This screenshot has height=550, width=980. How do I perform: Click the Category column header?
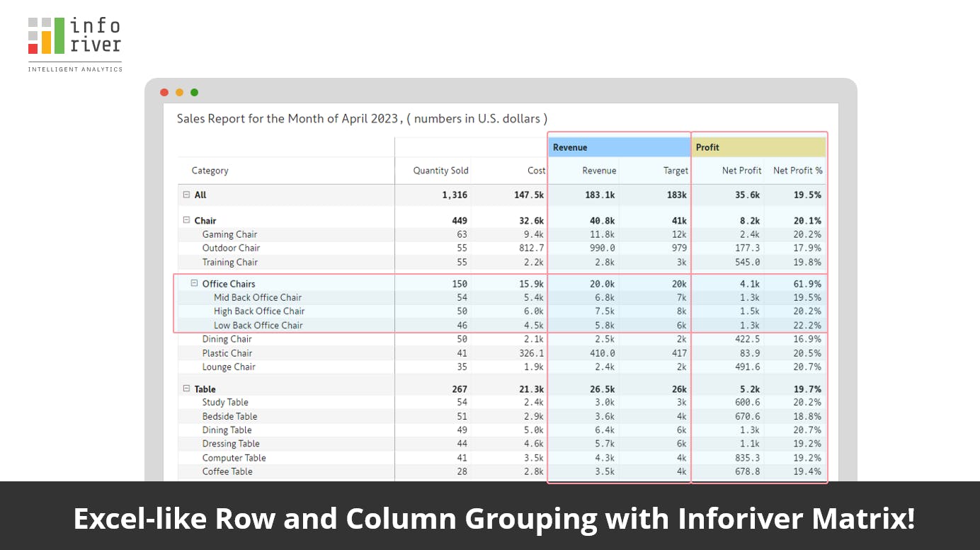click(210, 171)
